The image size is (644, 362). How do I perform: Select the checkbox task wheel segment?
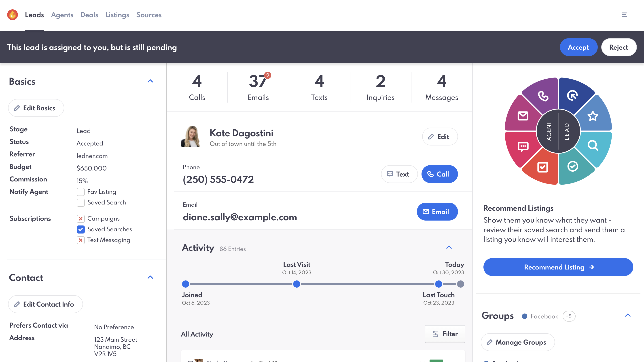(543, 167)
